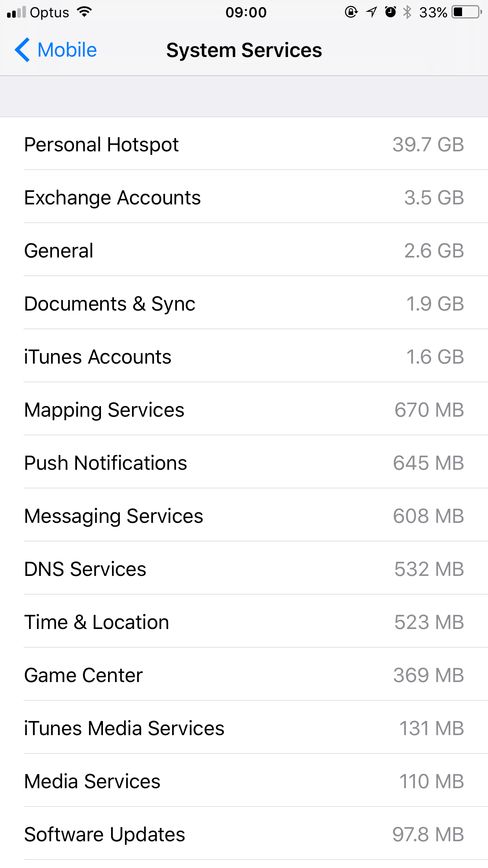The image size is (488, 868).
Task: Select the Game Center row
Action: pos(244,674)
